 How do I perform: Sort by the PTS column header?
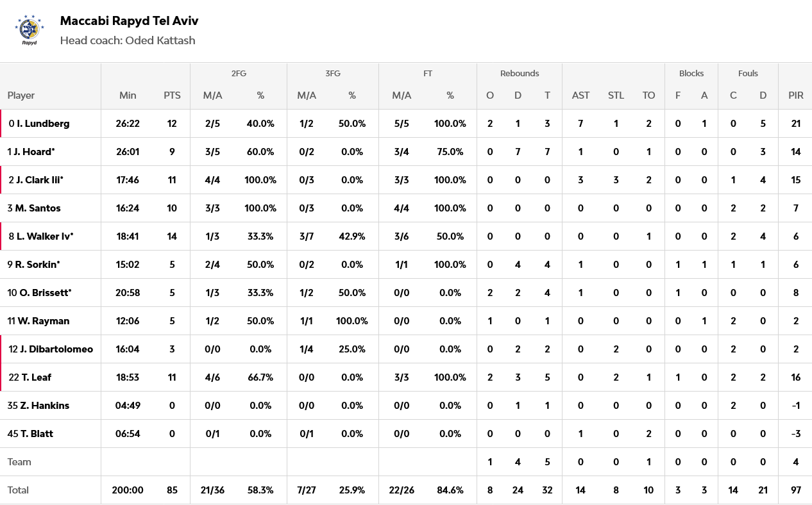[172, 95]
